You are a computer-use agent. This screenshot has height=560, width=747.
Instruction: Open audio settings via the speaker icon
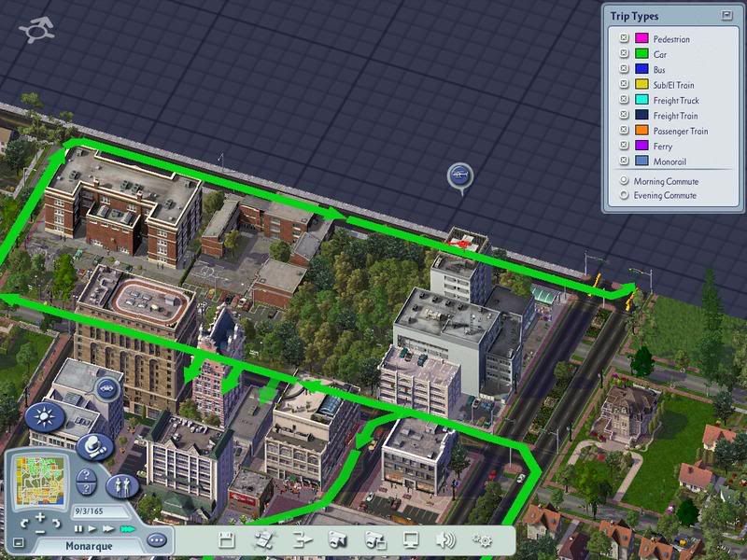point(445,540)
